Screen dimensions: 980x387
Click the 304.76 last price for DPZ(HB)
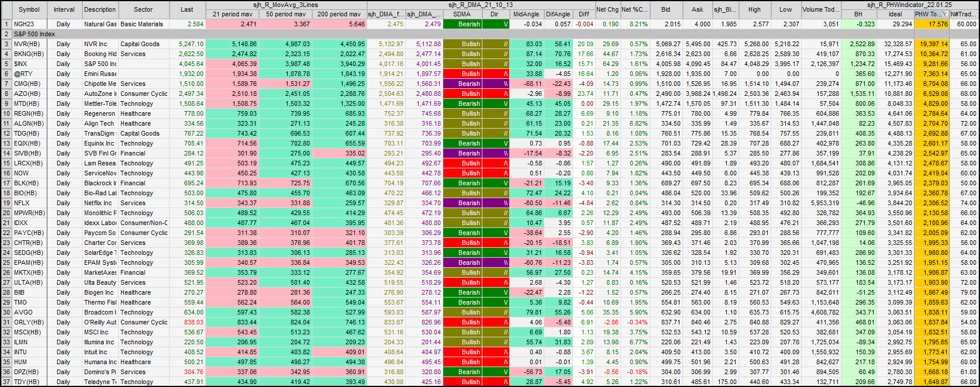[187, 372]
